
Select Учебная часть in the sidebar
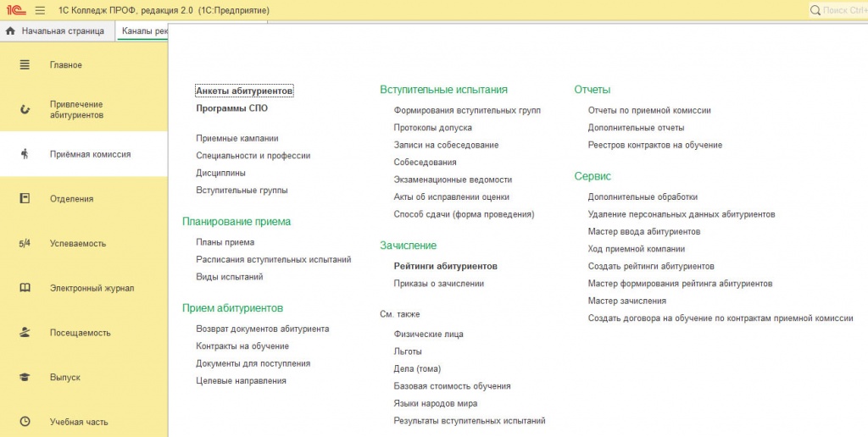coord(79,422)
